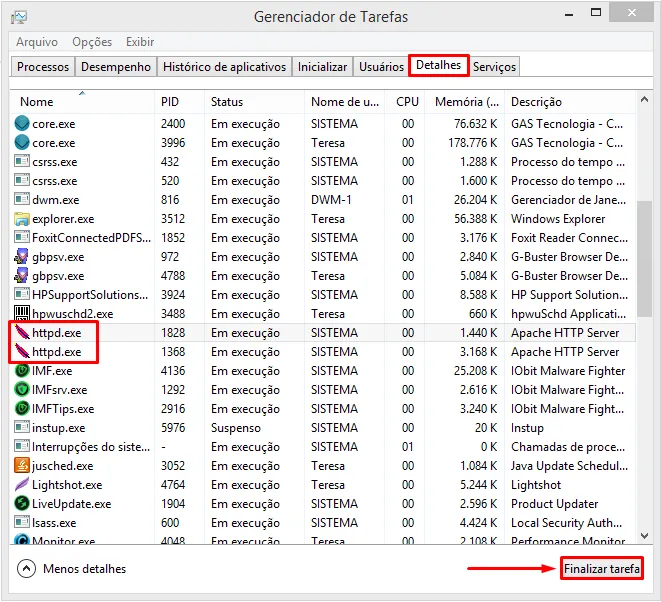Click the LiveUpdate.exe green icon

(21, 503)
